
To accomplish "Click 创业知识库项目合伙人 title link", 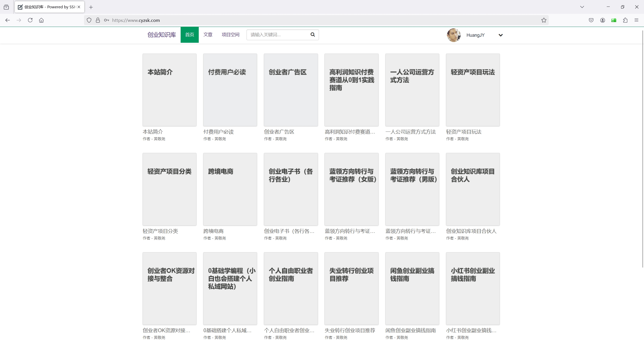I will (x=471, y=231).
